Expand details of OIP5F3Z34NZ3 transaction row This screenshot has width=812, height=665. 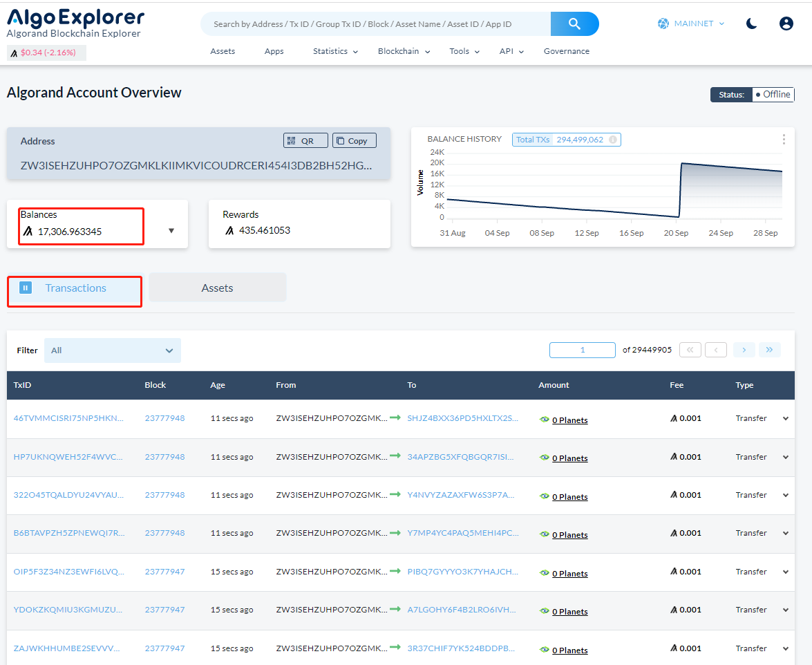tap(786, 572)
